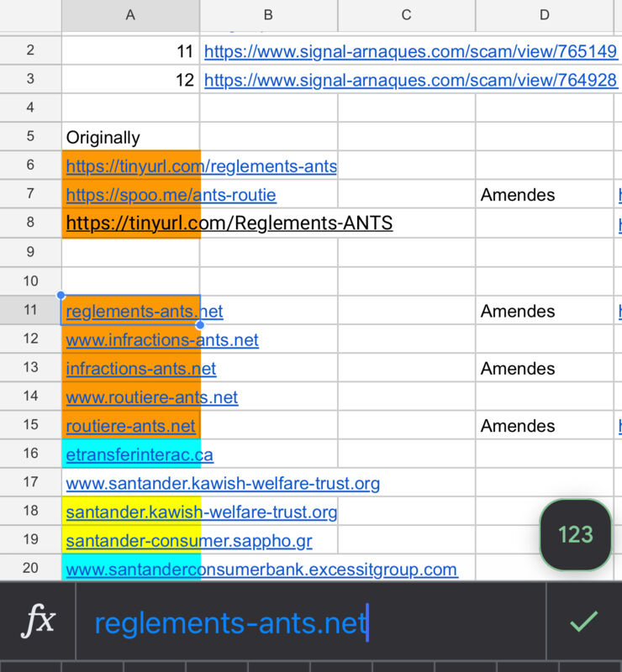
Task: Select the Originally cell
Action: point(131,137)
